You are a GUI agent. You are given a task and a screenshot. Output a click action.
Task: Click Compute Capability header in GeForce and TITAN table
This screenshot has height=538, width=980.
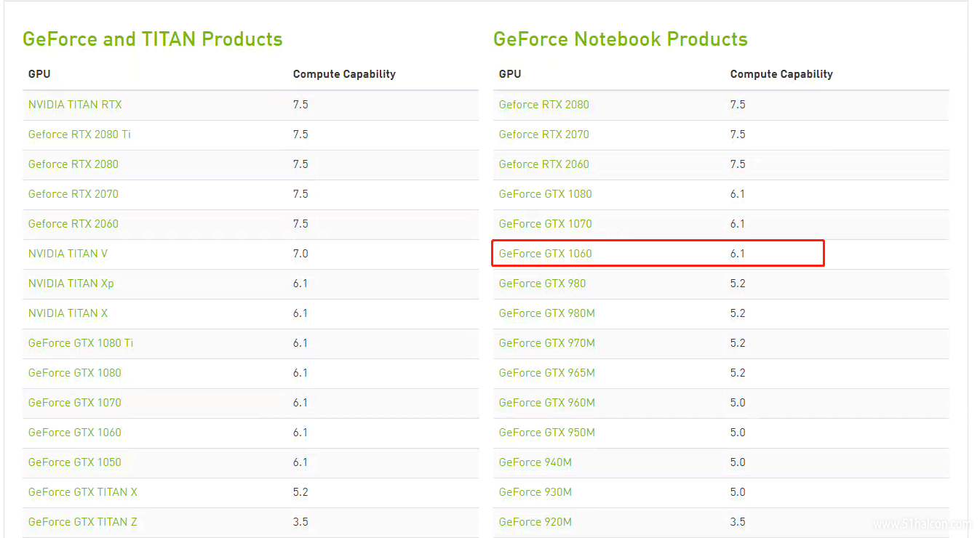(344, 74)
